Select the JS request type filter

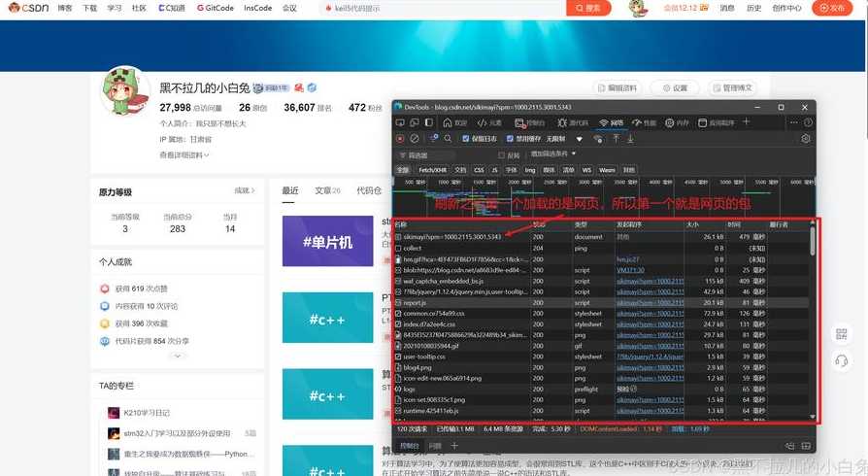(494, 170)
